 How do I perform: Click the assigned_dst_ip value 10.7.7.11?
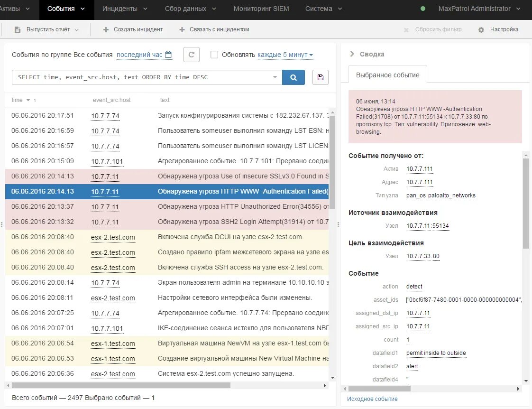coord(418,313)
